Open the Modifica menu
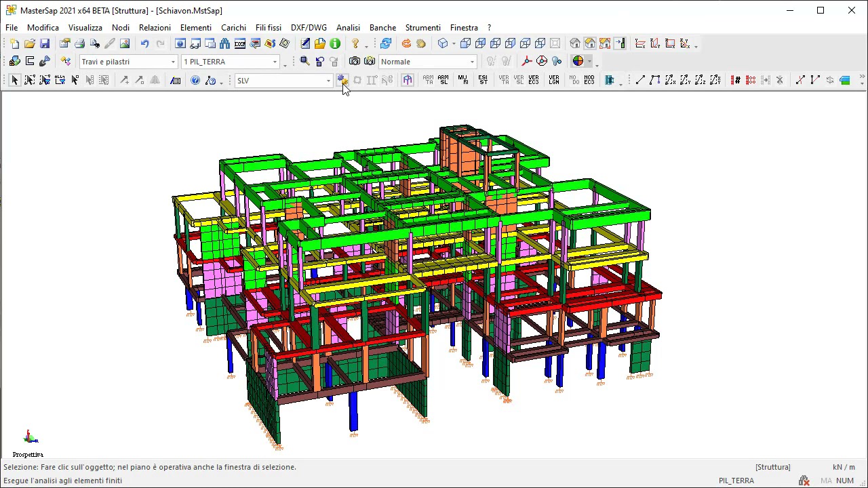 (x=43, y=28)
